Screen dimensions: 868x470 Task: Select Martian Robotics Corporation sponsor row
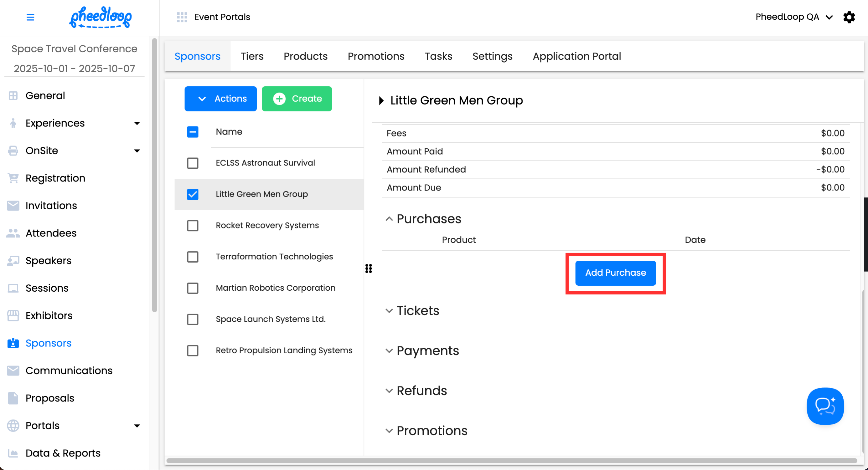point(275,288)
